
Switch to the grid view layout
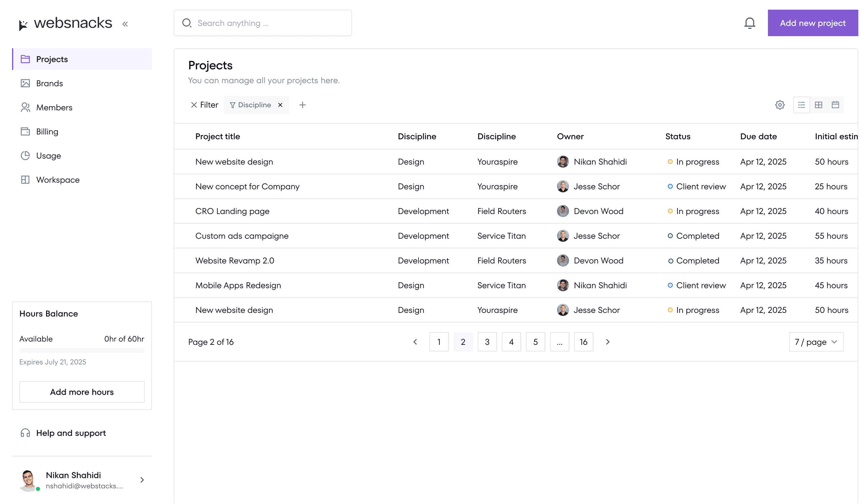pyautogui.click(x=819, y=105)
